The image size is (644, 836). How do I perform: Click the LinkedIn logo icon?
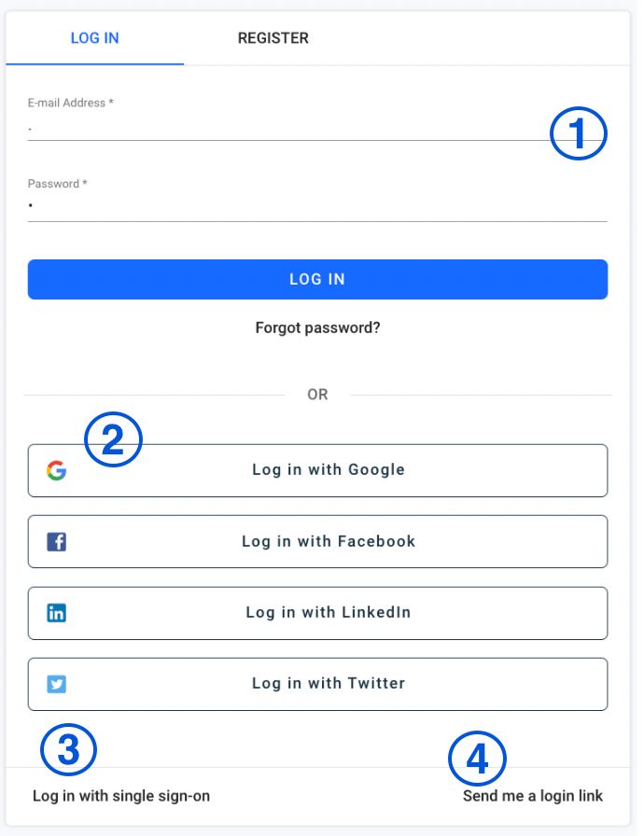57,613
